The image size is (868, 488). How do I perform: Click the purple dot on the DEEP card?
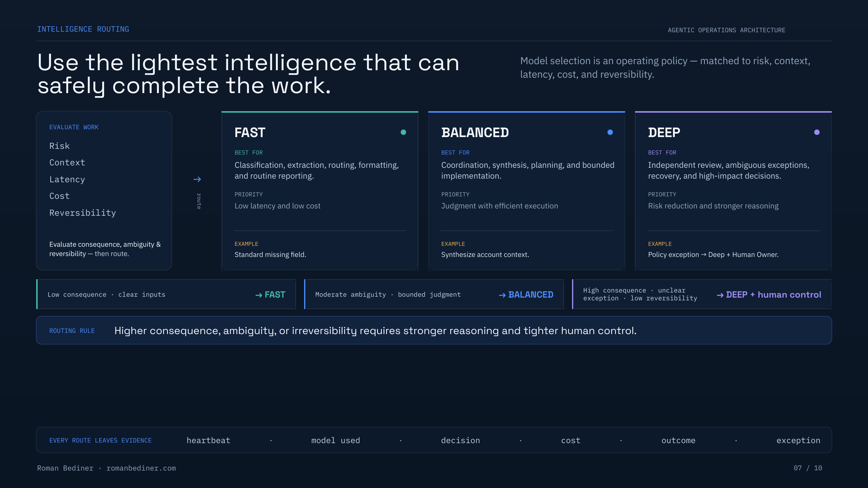[x=817, y=132]
